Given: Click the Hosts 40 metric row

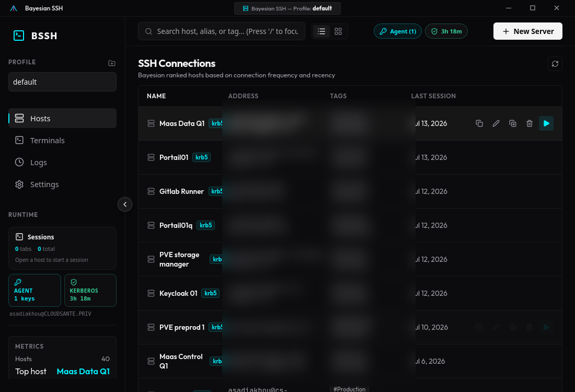Looking at the screenshot, I should coord(62,359).
